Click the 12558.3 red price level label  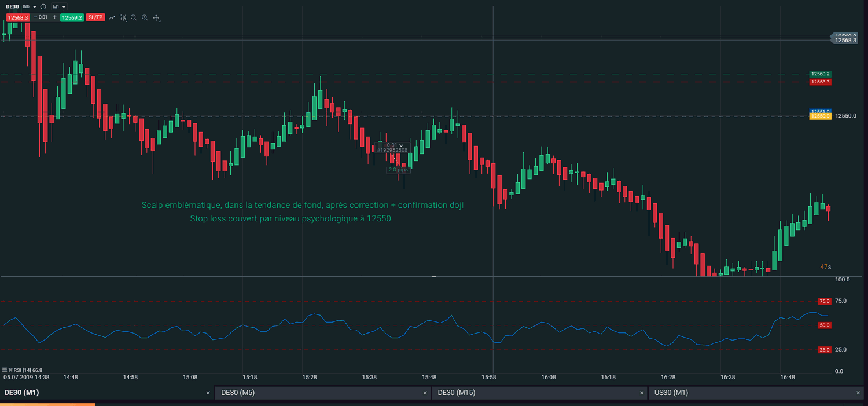coord(820,82)
